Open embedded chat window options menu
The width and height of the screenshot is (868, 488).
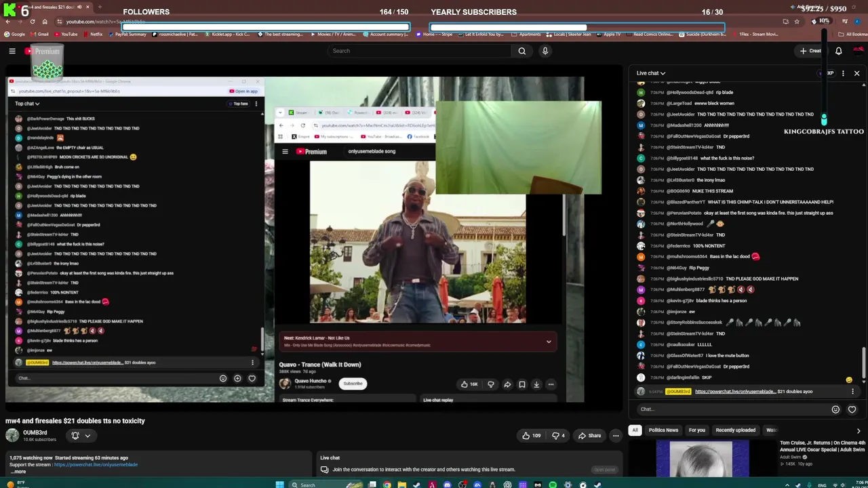click(x=256, y=104)
